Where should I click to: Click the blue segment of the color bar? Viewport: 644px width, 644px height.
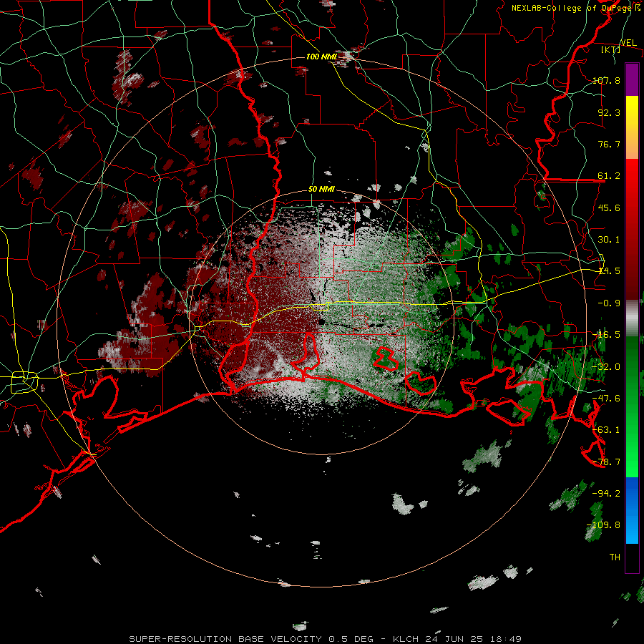[632, 510]
